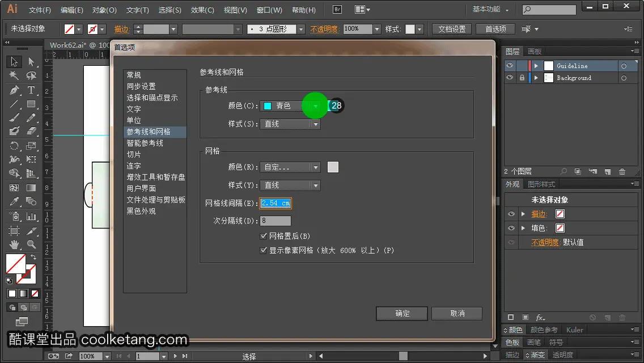
Task: Select the Selection tool arrow
Action: [14, 62]
